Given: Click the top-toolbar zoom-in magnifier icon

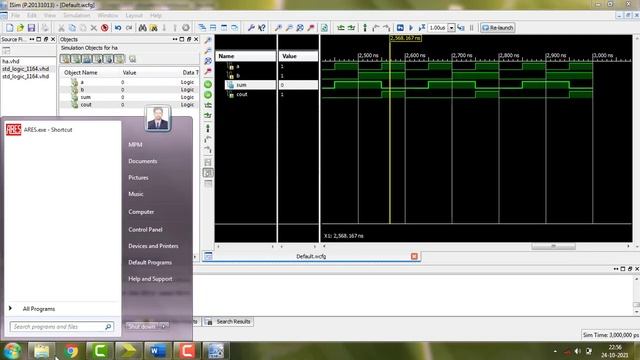Looking at the screenshot, I should tap(278, 28).
